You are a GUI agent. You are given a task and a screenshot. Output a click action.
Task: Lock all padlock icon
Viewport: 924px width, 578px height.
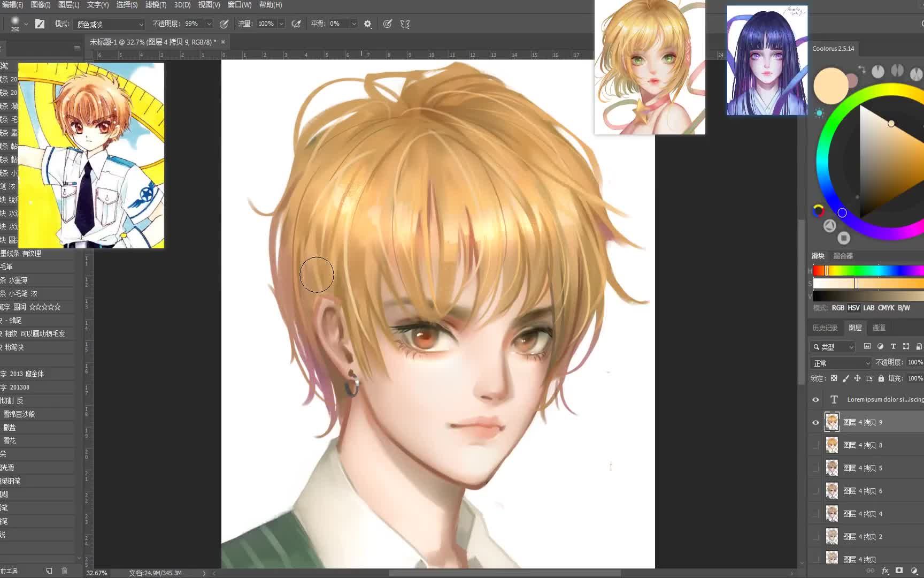coord(881,378)
